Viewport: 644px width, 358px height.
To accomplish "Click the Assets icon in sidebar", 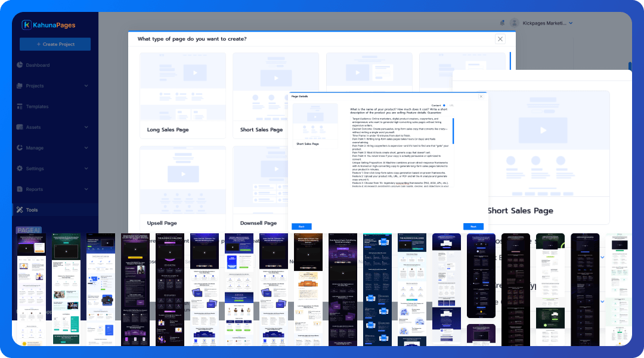I will 20,127.
